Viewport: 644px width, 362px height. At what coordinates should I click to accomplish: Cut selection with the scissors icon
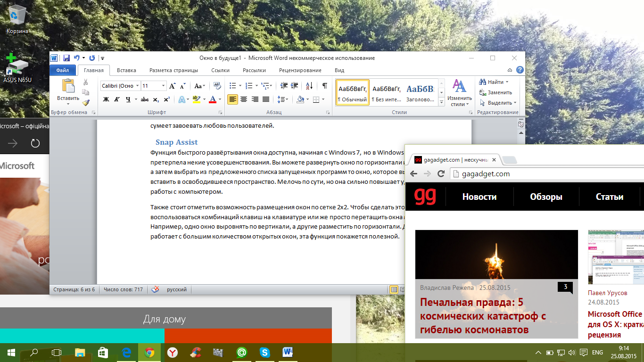(85, 82)
